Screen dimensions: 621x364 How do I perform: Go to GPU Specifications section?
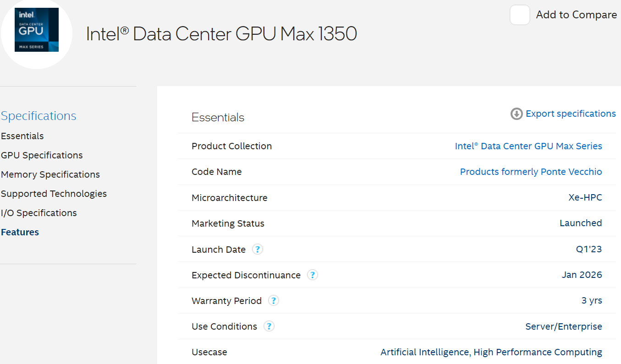click(42, 155)
